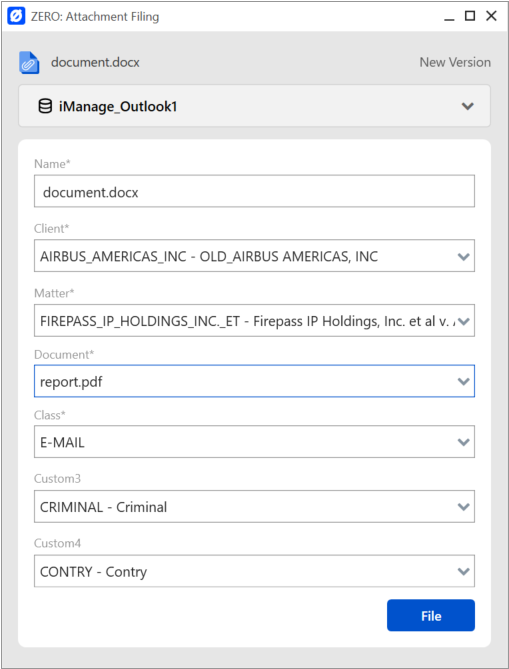This screenshot has width=509, height=669.
Task: Click the database icon beside iManage_Outlook1
Action: [45, 106]
